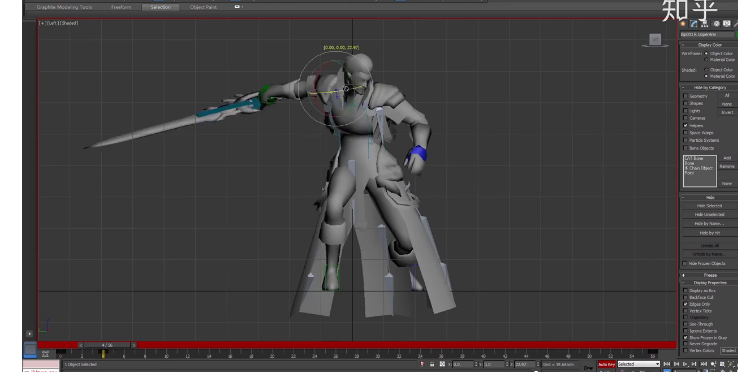Screen dimensions: 738x372
Task: Click the play animation button at viewport bottom-left
Action: tap(29, 333)
